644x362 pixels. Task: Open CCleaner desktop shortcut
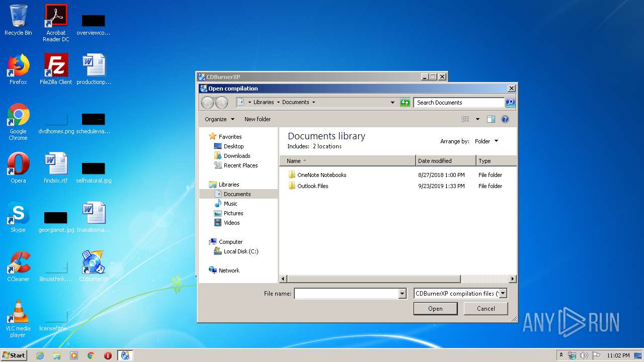[x=18, y=266]
